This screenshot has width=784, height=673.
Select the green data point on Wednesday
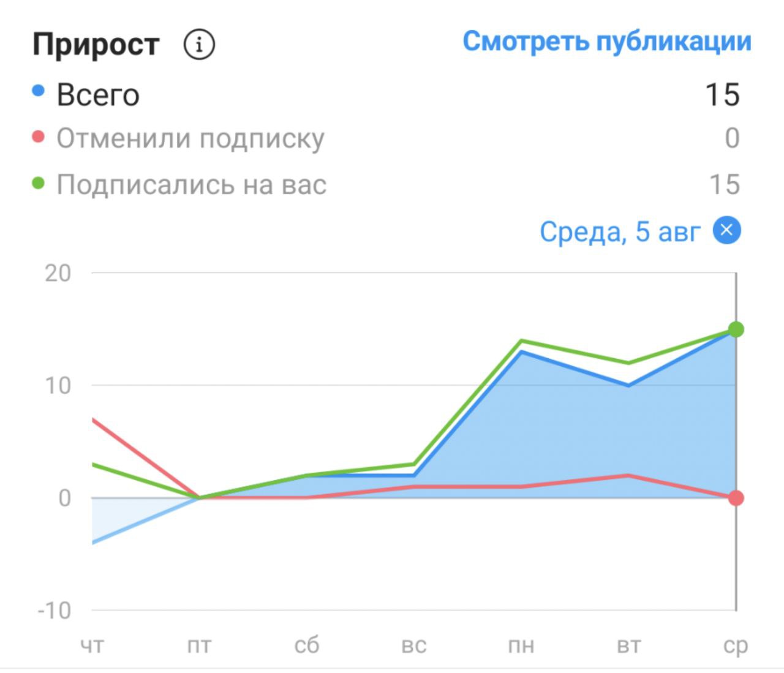coord(736,329)
